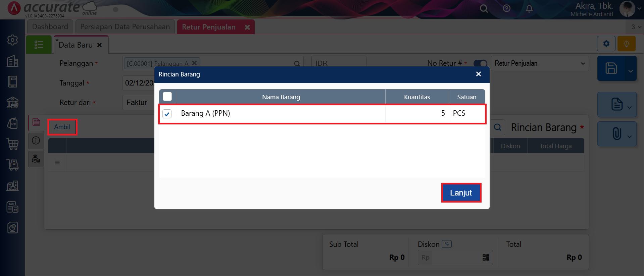
Task: Open the paperclip attachment icon
Action: (616, 133)
